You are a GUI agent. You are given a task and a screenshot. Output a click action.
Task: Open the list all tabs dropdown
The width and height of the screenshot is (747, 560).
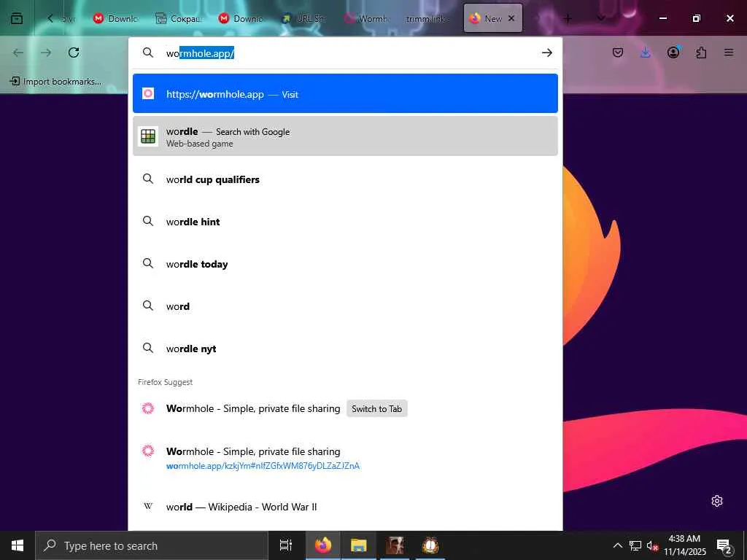[x=601, y=18]
